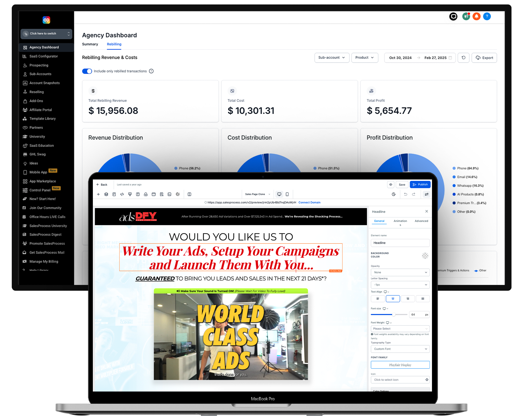Viewport: 523px width, 420px height.
Task: Open the chat bubble icon in dashboard header
Action: [453, 17]
